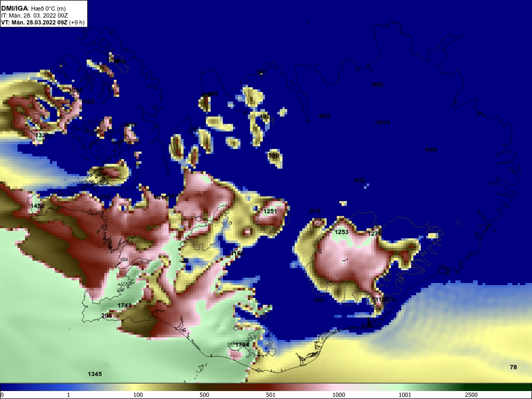The height and width of the screenshot is (399, 532).
Task: Click the 1253 height value on map
Action: coord(342,232)
